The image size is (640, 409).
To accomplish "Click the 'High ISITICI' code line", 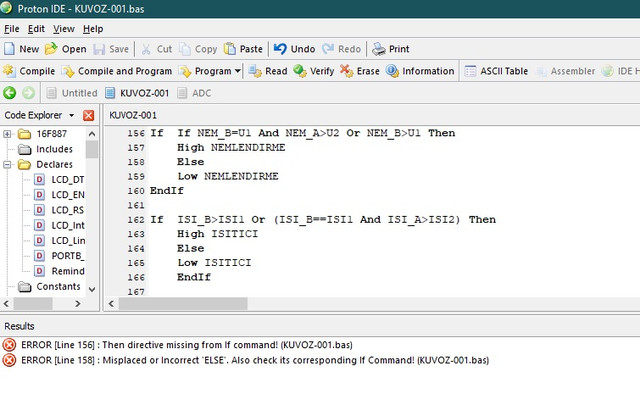I will point(218,234).
